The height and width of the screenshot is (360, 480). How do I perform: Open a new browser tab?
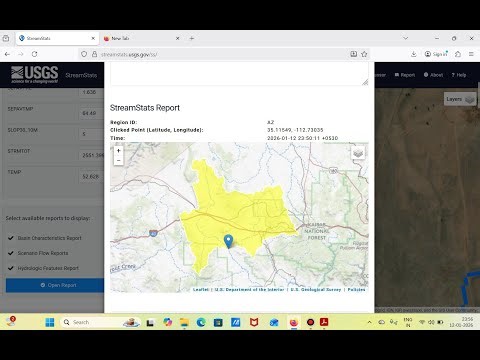[192, 38]
